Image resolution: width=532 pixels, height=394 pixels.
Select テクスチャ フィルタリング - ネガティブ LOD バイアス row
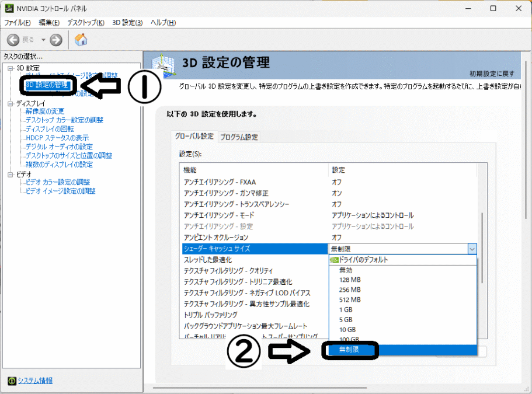point(255,293)
